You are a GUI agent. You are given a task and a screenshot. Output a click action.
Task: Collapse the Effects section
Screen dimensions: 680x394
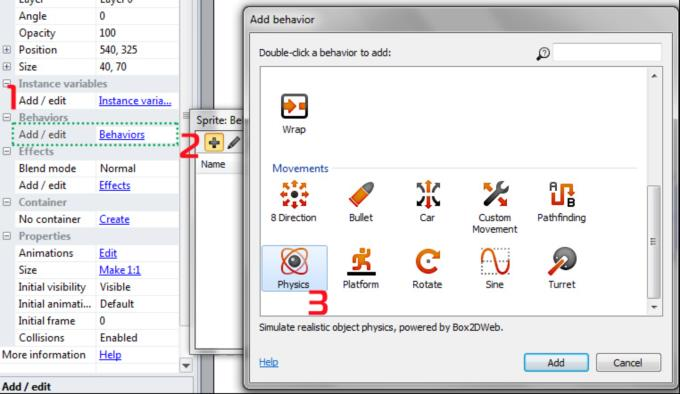(7, 151)
